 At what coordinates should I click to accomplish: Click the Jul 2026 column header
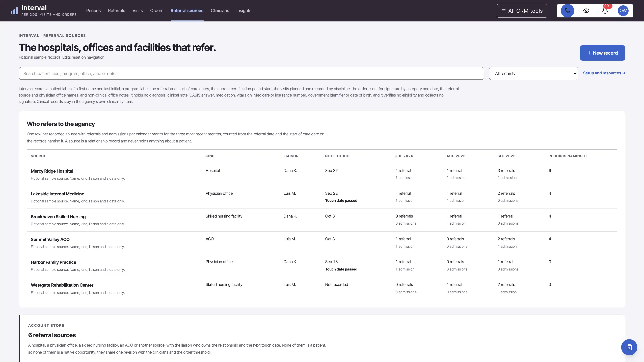click(x=404, y=156)
